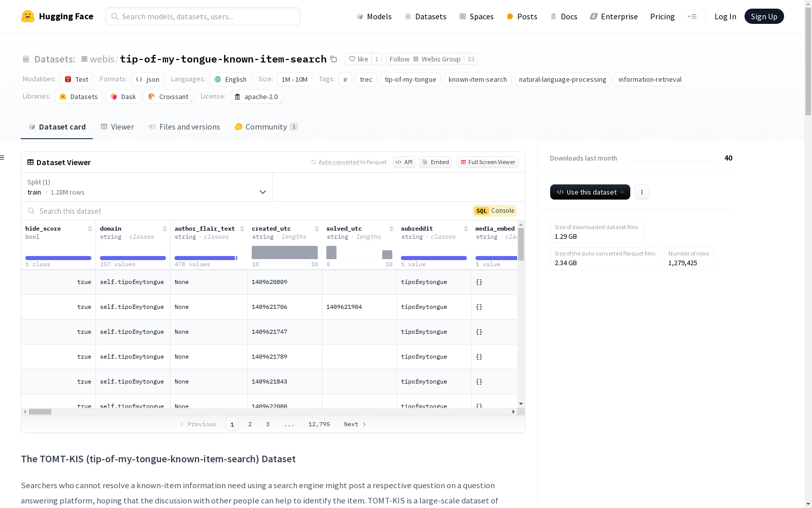Click the solved_utc histogram distribution
The height and width of the screenshot is (508, 812).
click(x=359, y=252)
